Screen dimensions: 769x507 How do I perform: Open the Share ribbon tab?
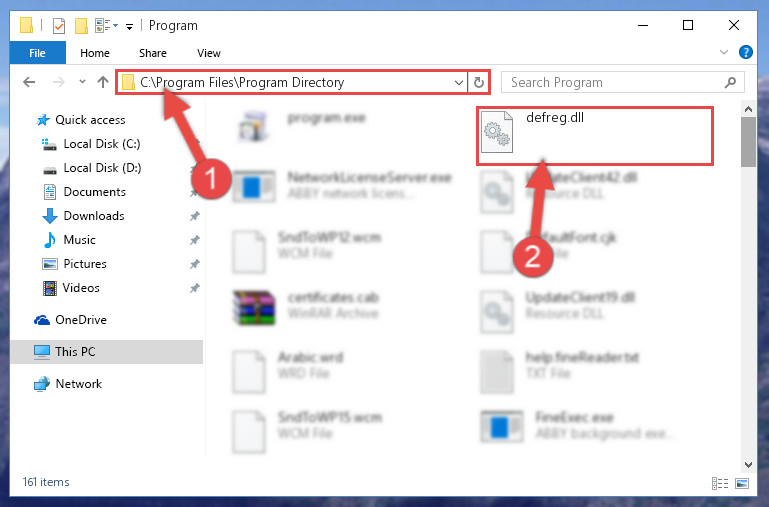click(x=153, y=53)
